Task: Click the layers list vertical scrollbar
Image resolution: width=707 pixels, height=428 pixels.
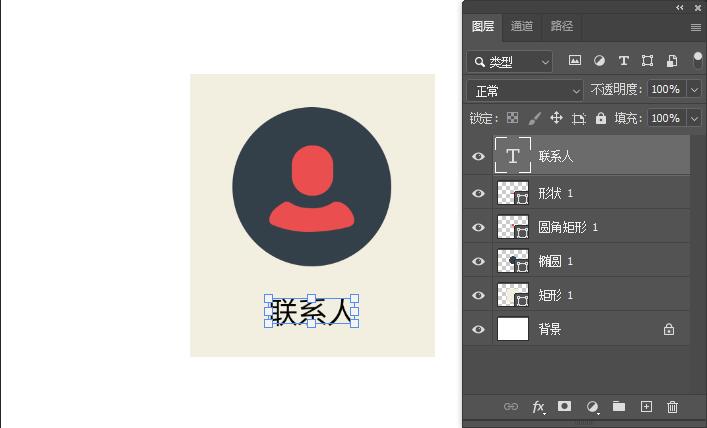Action: (698, 264)
